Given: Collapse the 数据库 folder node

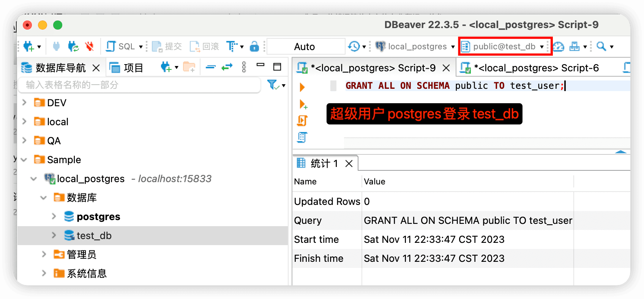Looking at the screenshot, I should (44, 198).
